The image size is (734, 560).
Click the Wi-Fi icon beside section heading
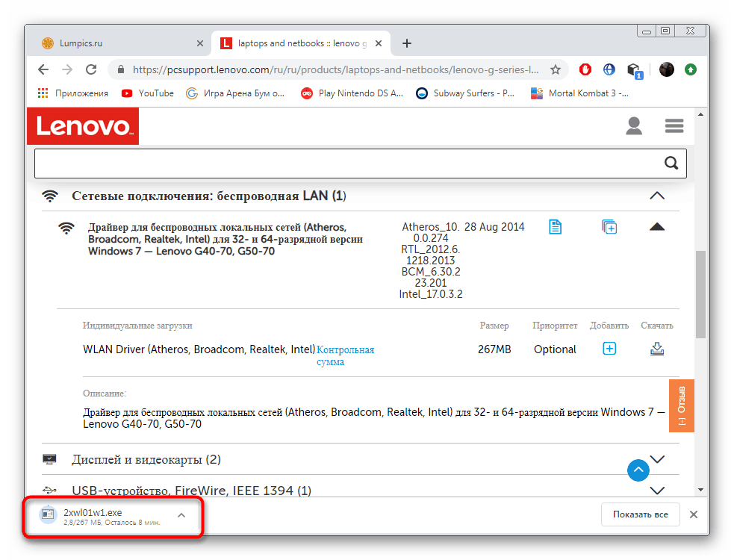50,196
